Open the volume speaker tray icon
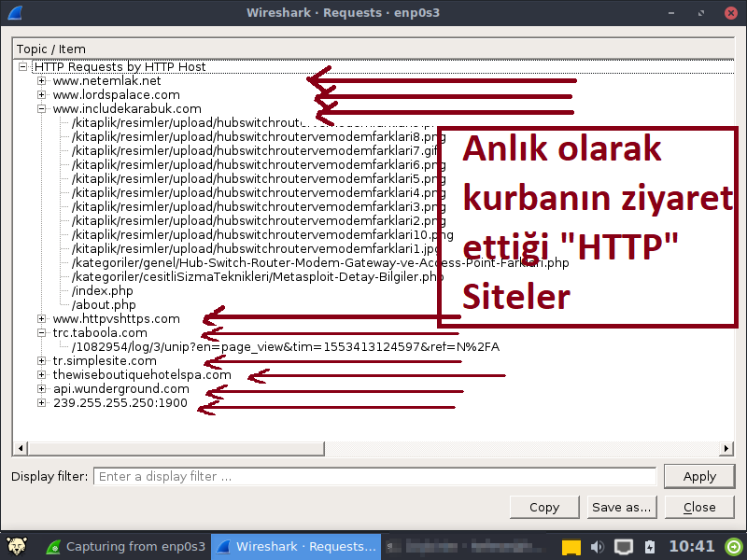Screen dimensions: 747x560 598,547
